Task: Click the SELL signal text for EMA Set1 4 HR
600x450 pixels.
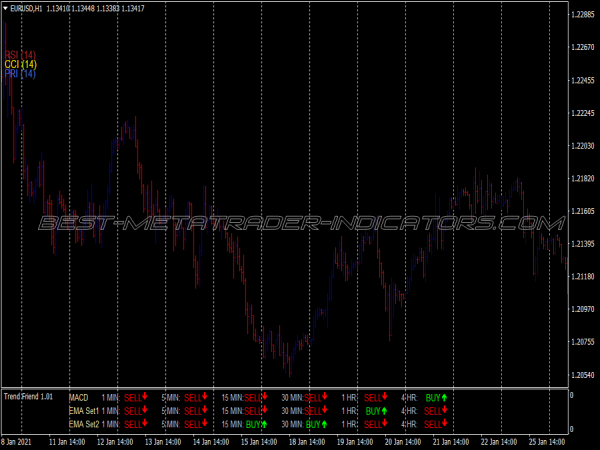Action: click(x=433, y=411)
